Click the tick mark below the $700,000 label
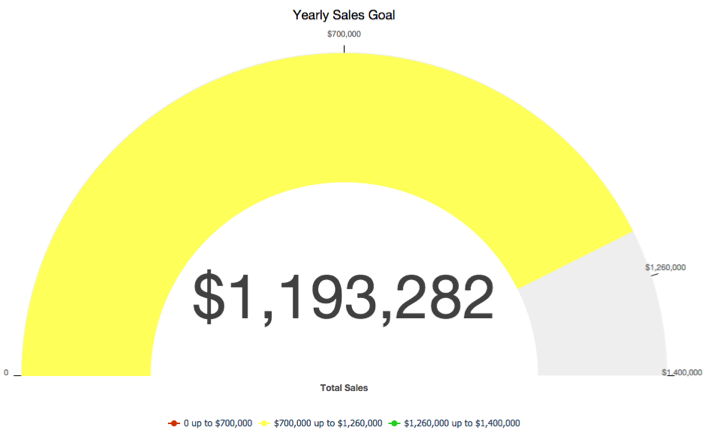 pos(344,49)
